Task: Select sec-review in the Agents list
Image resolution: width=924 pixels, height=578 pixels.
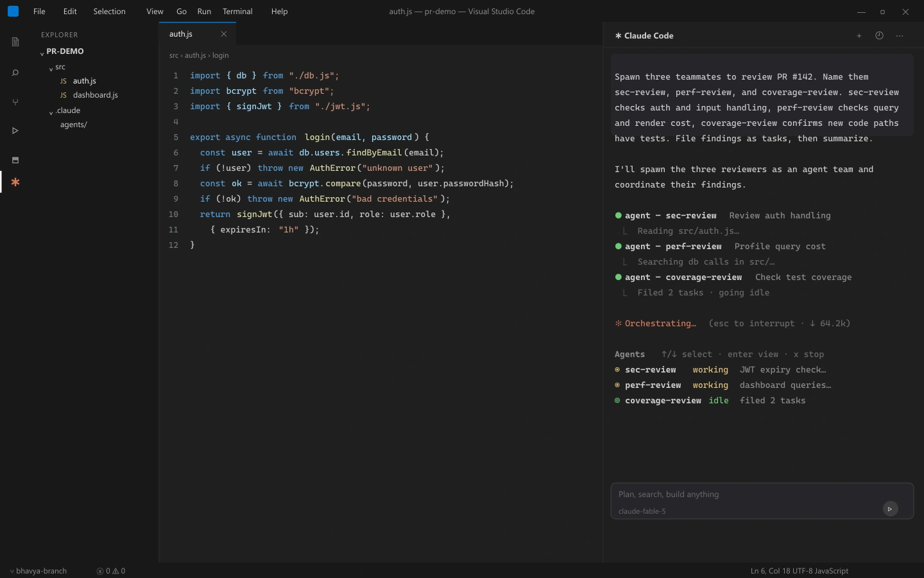Action: pos(651,370)
